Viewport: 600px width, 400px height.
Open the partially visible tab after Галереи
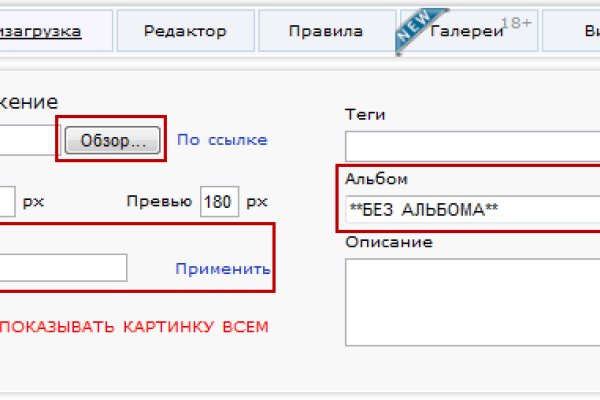tap(575, 31)
